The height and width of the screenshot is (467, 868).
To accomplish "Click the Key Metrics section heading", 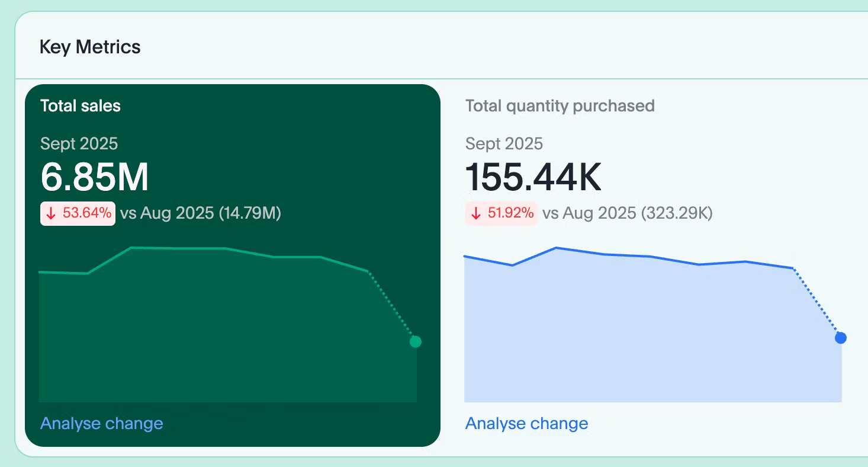I will coord(90,47).
